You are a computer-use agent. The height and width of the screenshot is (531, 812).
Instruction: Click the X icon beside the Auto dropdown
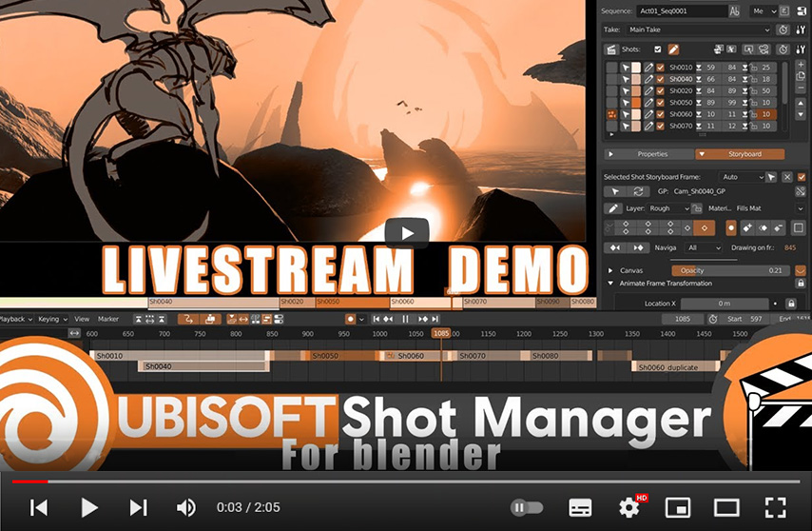coord(787,177)
